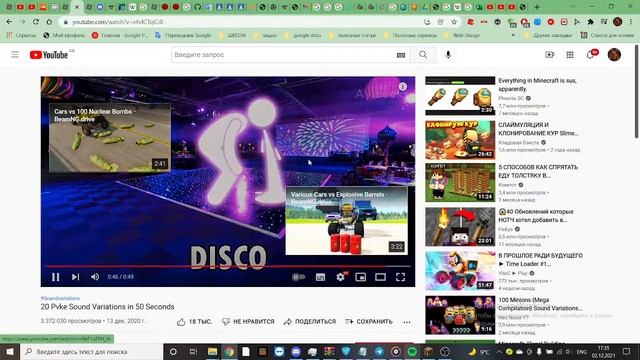
Task: Open File Explorer from taskbar
Action: [x=212, y=351]
